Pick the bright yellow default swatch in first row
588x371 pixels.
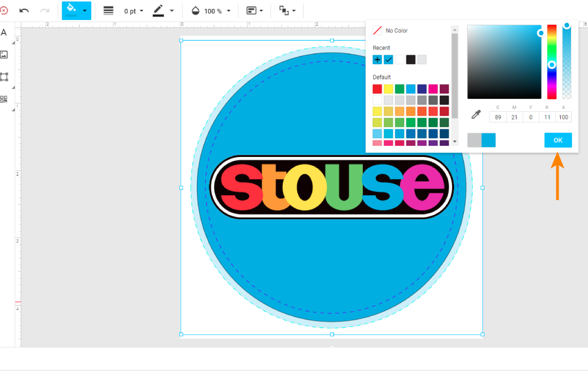389,89
